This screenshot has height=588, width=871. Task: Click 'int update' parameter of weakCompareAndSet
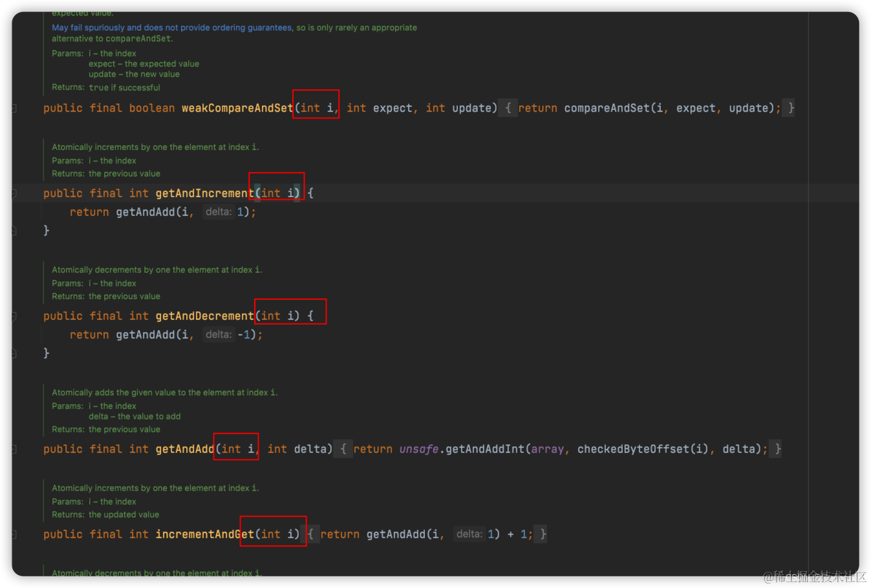click(458, 108)
